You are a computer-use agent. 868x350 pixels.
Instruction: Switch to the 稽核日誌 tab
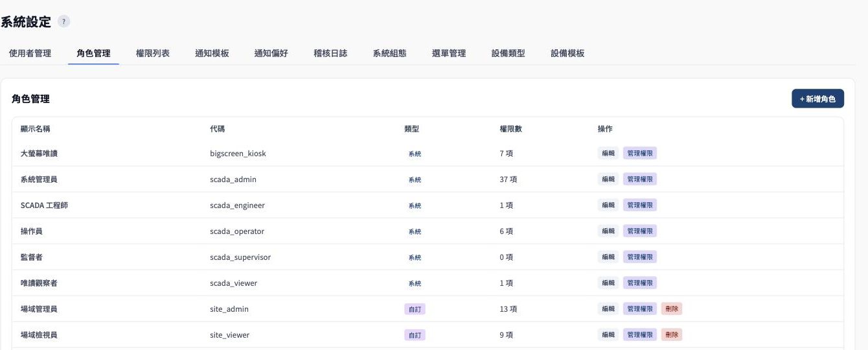point(330,53)
